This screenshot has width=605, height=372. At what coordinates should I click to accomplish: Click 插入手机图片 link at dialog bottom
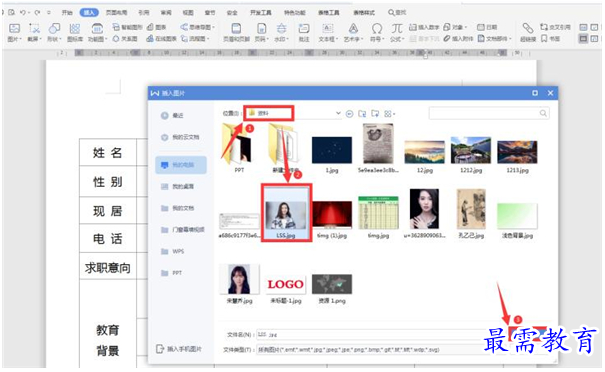click(179, 349)
